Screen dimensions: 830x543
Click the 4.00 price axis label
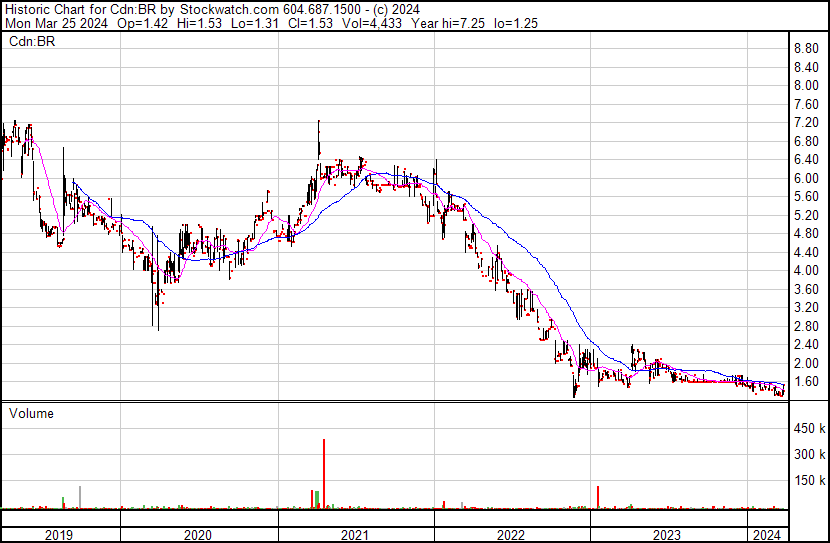[806, 271]
